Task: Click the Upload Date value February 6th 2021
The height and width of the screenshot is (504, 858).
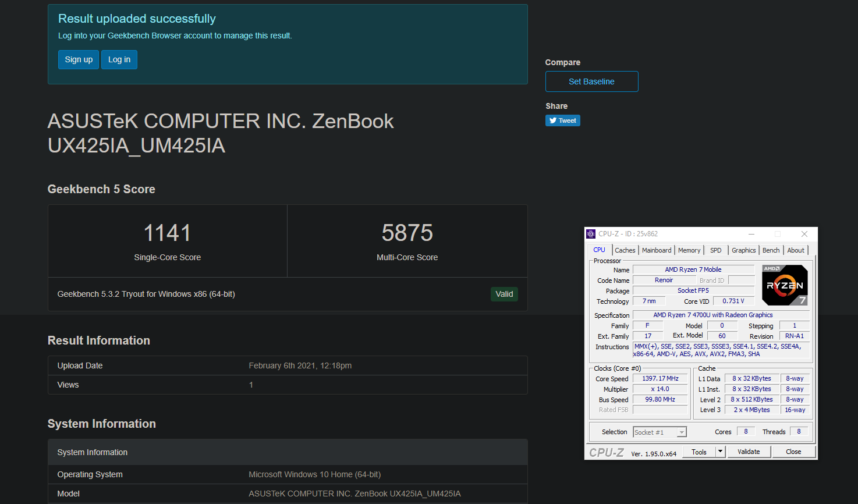Action: pos(300,365)
